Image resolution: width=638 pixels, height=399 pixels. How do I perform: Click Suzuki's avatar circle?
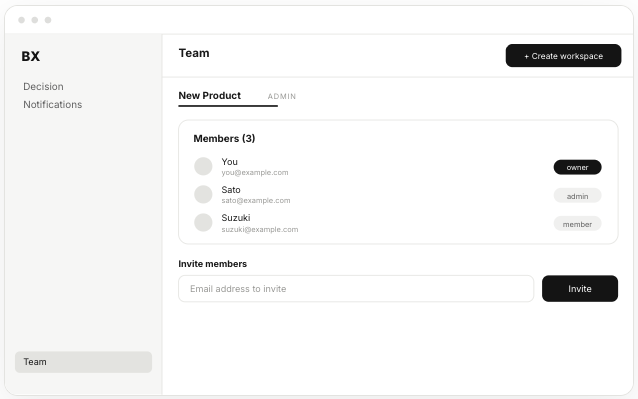pyautogui.click(x=203, y=222)
